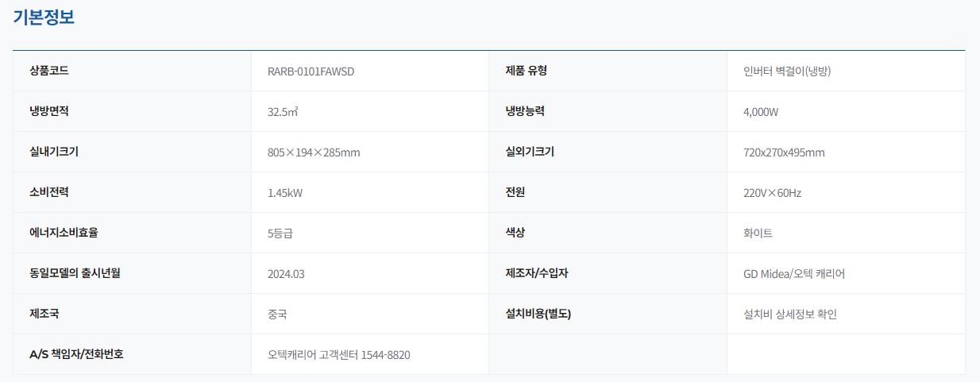Click the 중국 country of manufacture value
980x382 pixels.
277,314
